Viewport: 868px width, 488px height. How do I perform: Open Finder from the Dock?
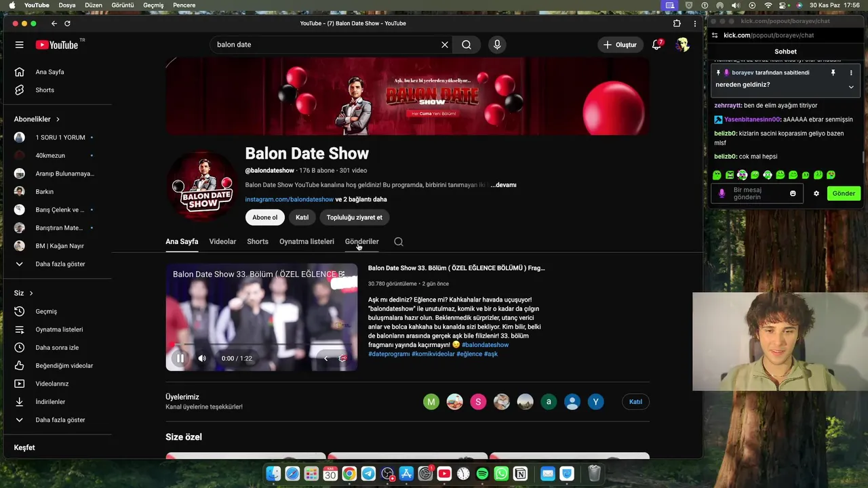tap(273, 474)
